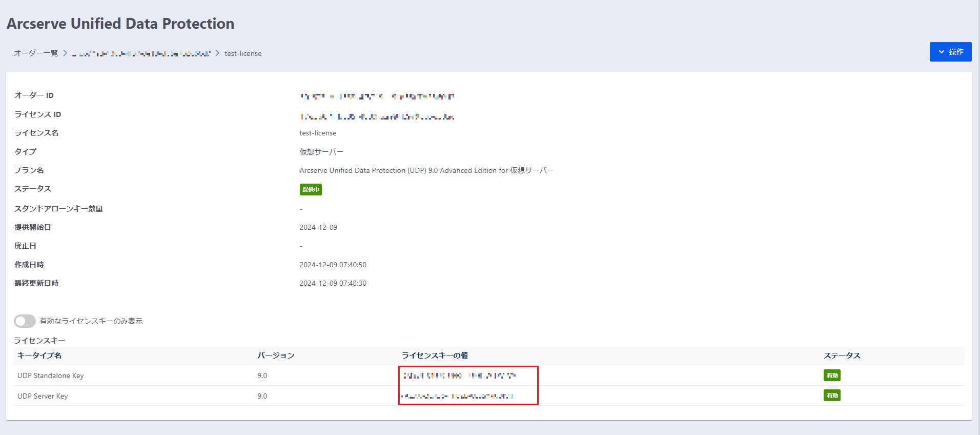Screen dimensions: 980x435
Task: Click the 作成日時 value 2024-12-09 07:40:50
Action: pos(333,265)
